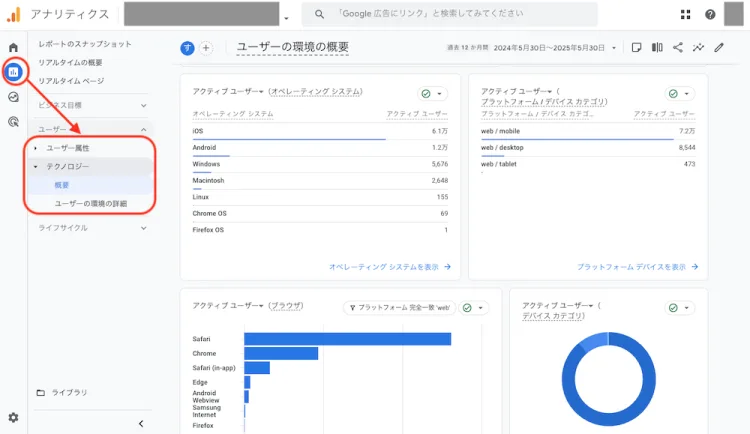Screen dimensions: 750x434
Task: Click the web / desktop row
Action: [588, 148]
